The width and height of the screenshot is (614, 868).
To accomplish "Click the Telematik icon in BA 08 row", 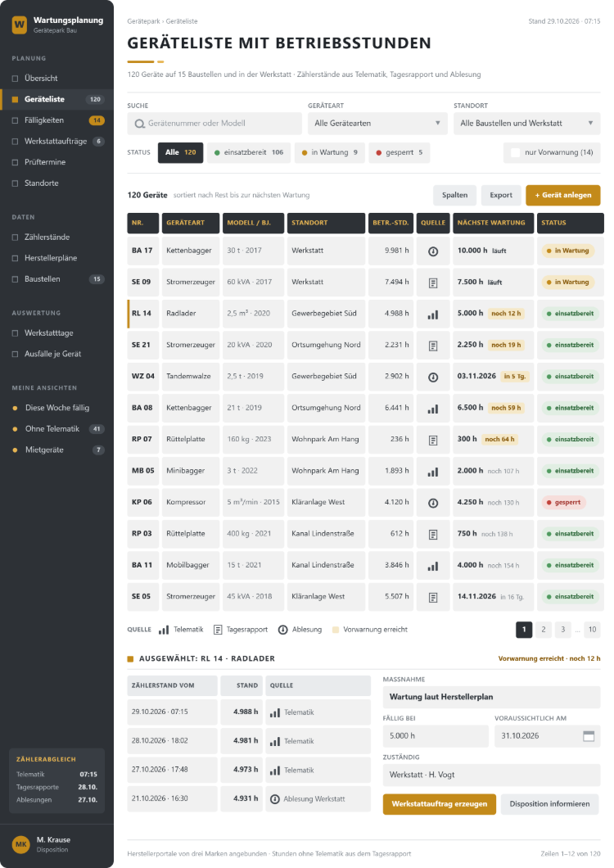I will point(433,409).
